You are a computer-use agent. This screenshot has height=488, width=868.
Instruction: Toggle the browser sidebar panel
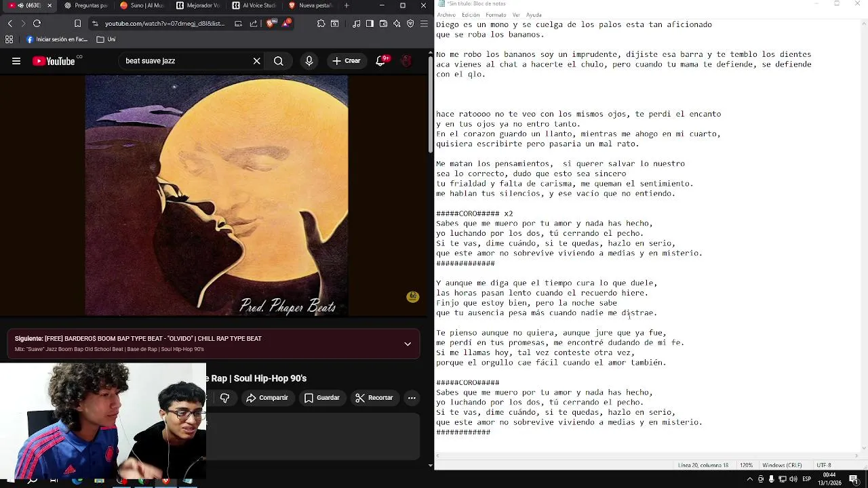pos(370,24)
